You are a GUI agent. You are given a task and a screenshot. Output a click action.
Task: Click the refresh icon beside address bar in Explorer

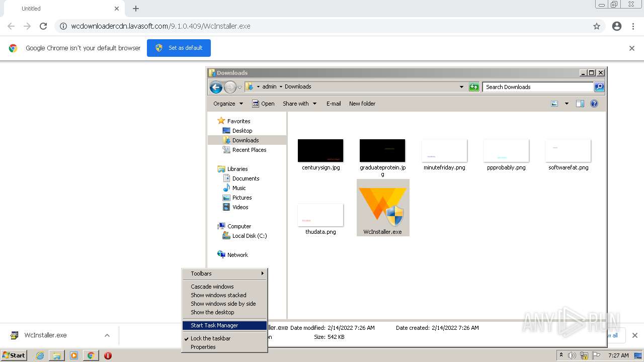point(474,87)
